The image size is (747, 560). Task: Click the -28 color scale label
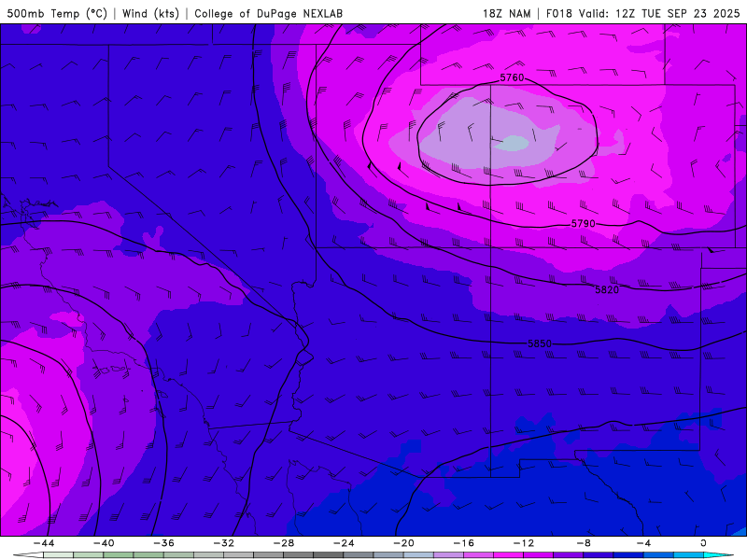click(284, 543)
